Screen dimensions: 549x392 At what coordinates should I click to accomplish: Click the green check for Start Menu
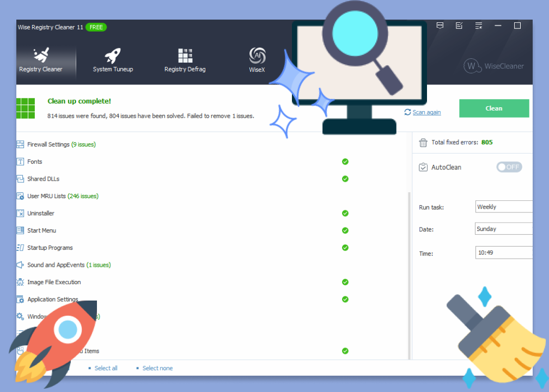click(345, 230)
